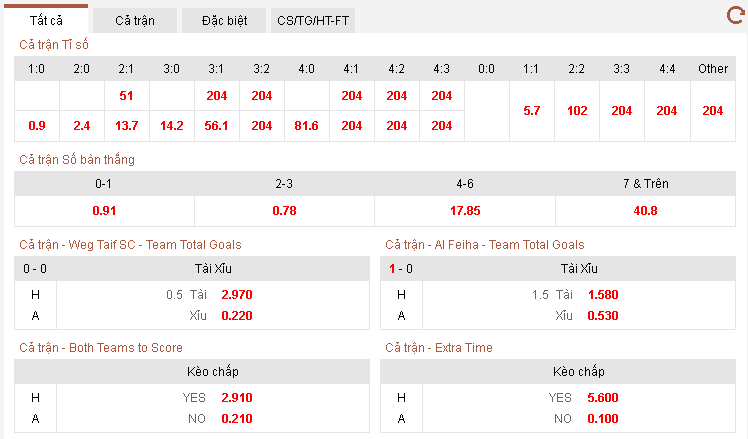Bet Weg Taif SC Xỉu odds 0.220
Image resolution: width=748 pixels, height=439 pixels.
(236, 316)
